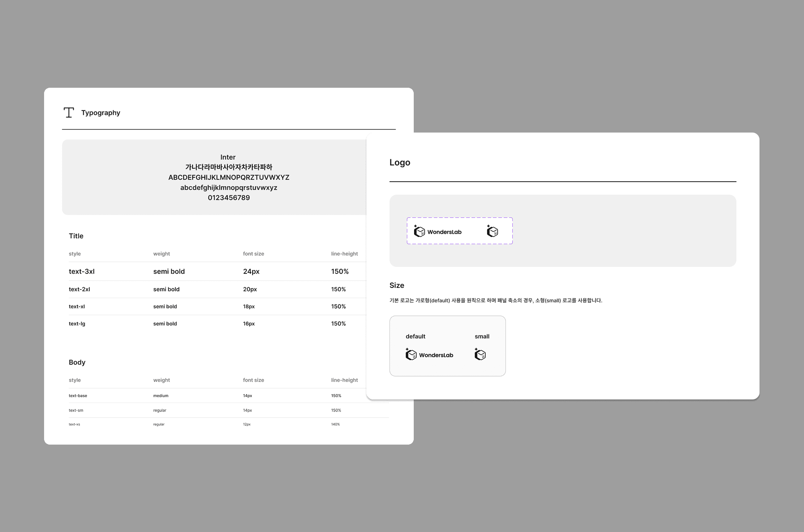Click the text-xs style label
Viewport: 804px width, 532px height.
coord(74,424)
